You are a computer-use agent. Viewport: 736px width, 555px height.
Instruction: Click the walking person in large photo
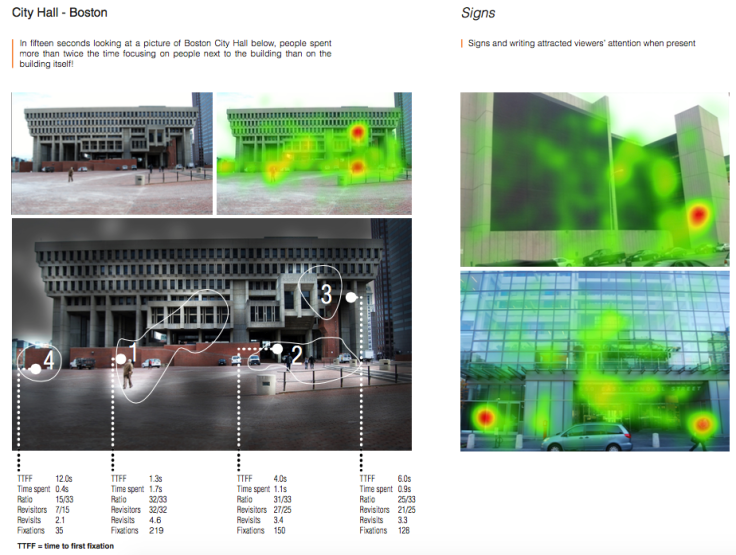[128, 375]
